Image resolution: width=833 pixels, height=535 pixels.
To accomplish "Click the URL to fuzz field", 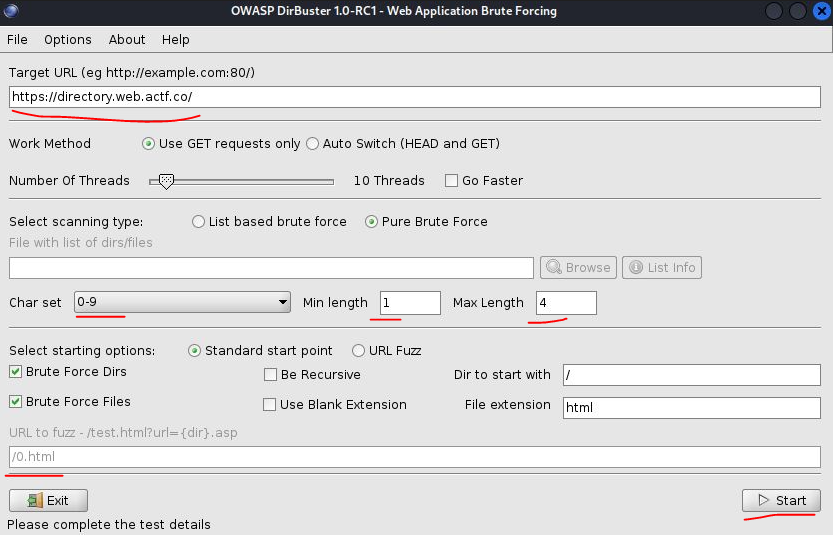I will 414,457.
